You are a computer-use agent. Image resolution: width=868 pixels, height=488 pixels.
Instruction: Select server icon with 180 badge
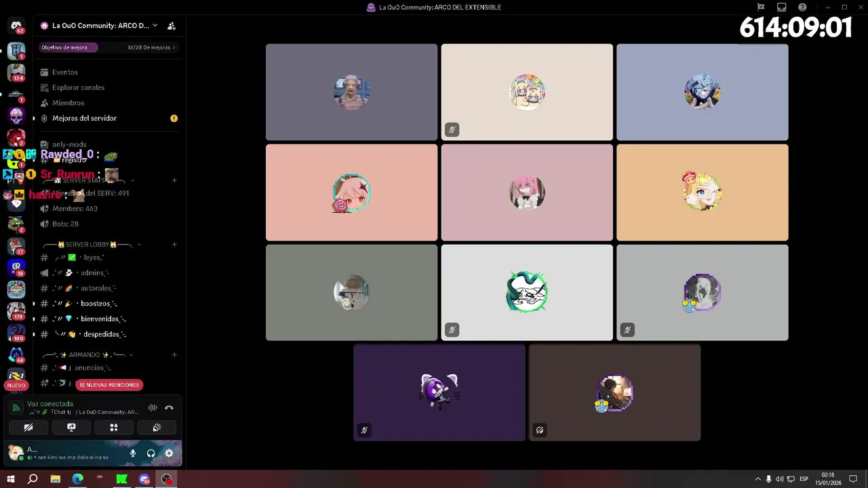(16, 333)
